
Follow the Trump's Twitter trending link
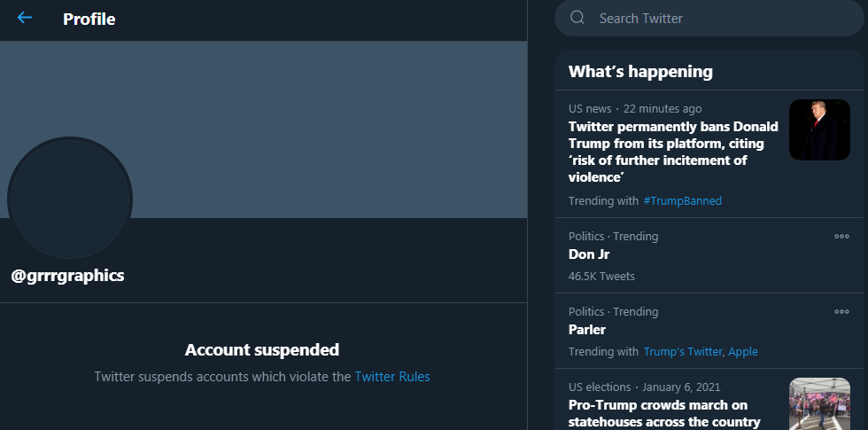click(683, 351)
